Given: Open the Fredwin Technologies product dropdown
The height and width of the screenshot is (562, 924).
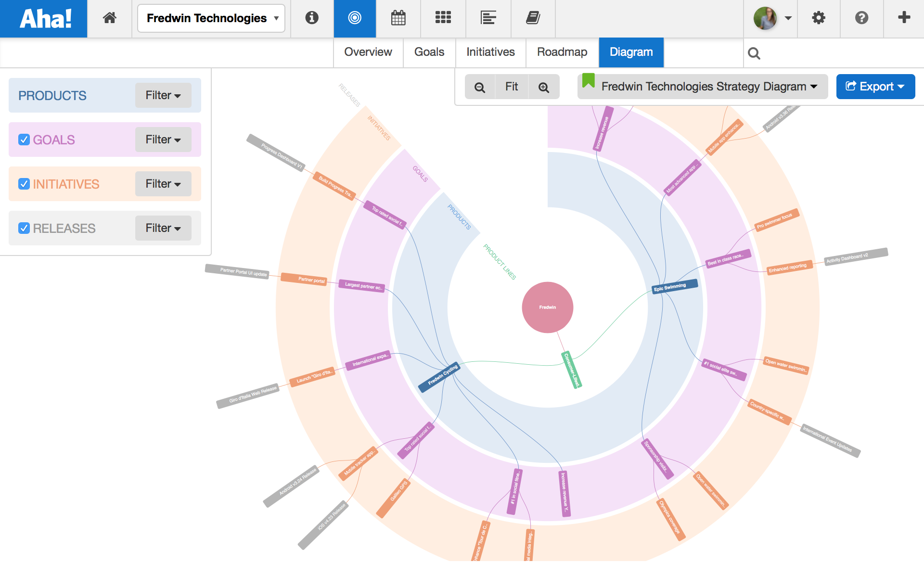Looking at the screenshot, I should [x=211, y=18].
